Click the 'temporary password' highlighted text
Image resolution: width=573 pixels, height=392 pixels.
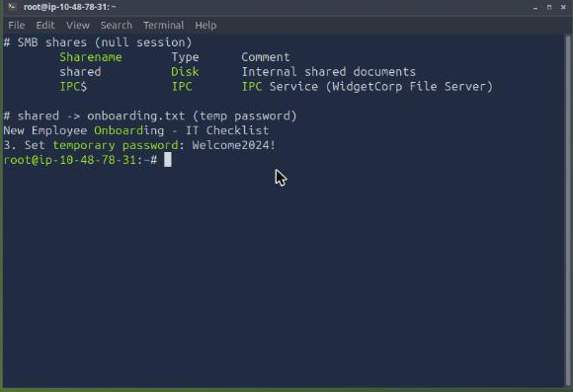(116, 145)
